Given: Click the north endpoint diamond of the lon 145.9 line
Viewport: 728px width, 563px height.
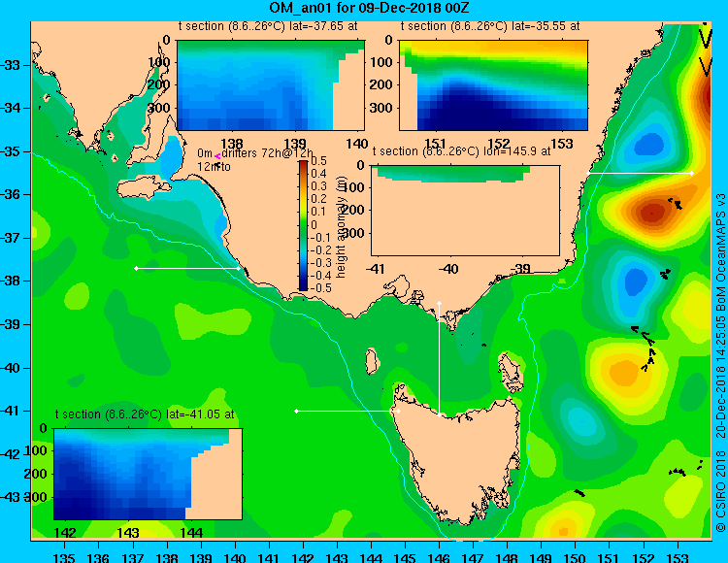Looking at the screenshot, I should coord(439,304).
